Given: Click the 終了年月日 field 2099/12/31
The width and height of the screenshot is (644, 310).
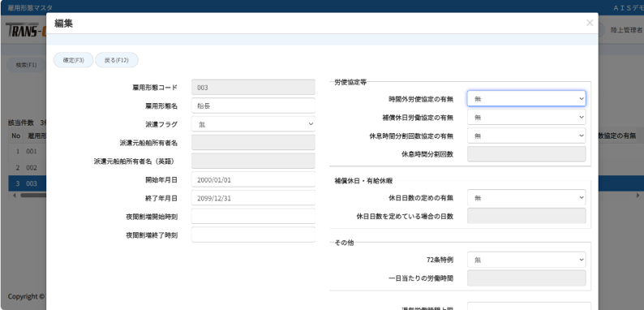Looking at the screenshot, I should [253, 198].
